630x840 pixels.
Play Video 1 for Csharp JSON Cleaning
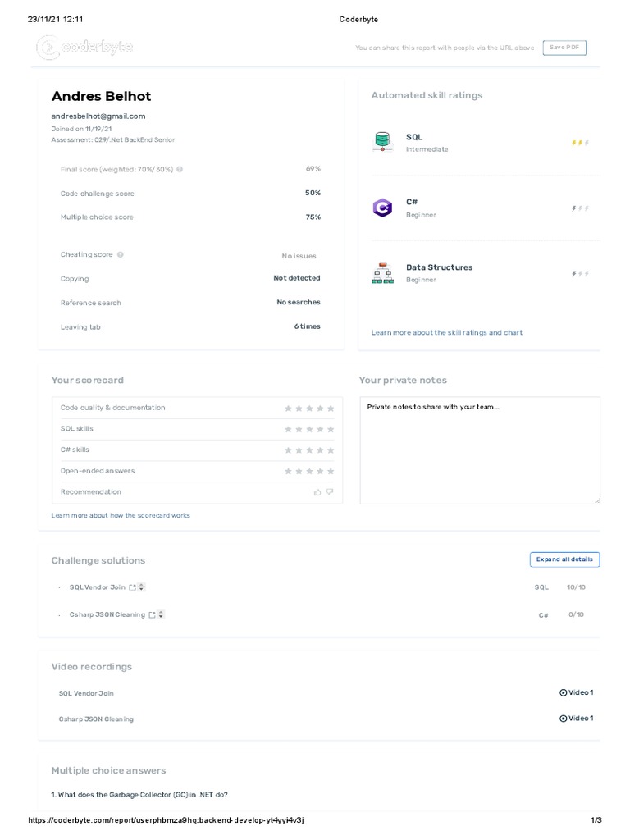(x=576, y=719)
